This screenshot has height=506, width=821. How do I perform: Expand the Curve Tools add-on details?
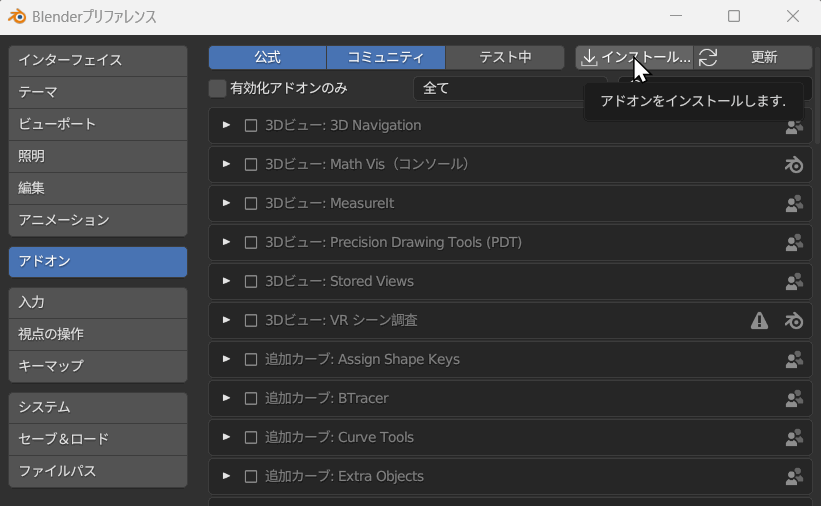(226, 437)
